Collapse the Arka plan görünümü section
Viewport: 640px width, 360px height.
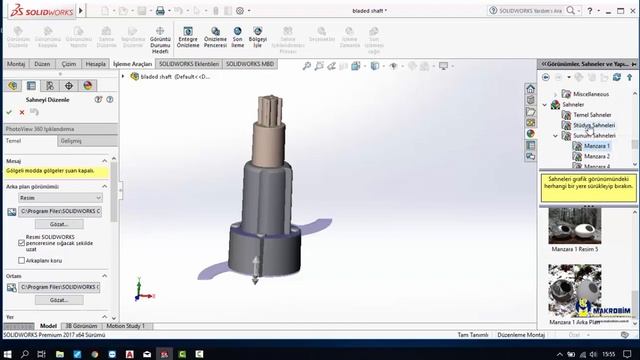pos(104,186)
